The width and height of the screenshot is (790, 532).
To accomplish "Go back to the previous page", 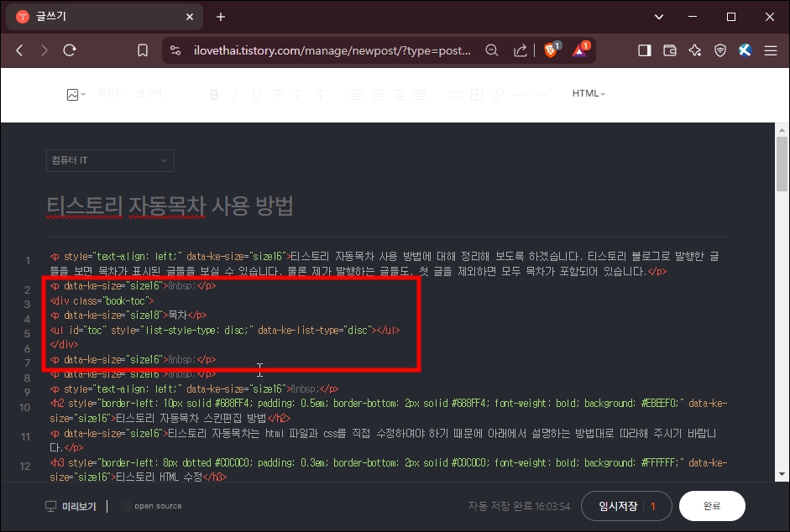I will [19, 50].
